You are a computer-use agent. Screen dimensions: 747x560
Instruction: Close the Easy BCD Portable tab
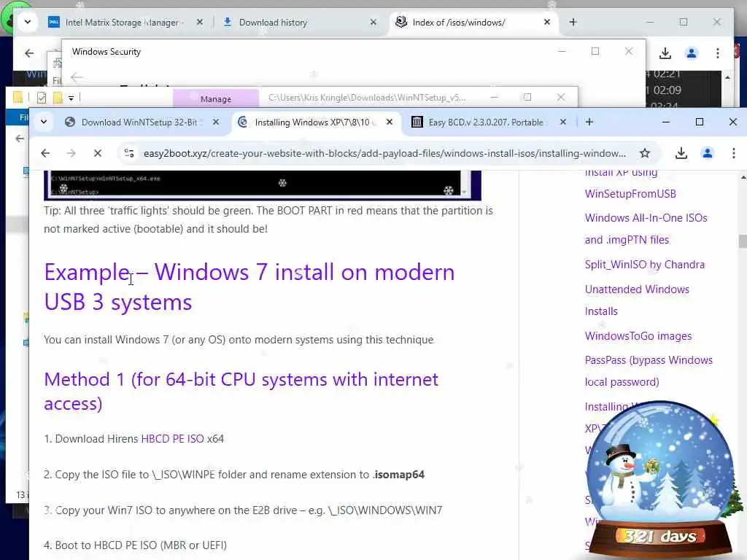click(x=562, y=122)
